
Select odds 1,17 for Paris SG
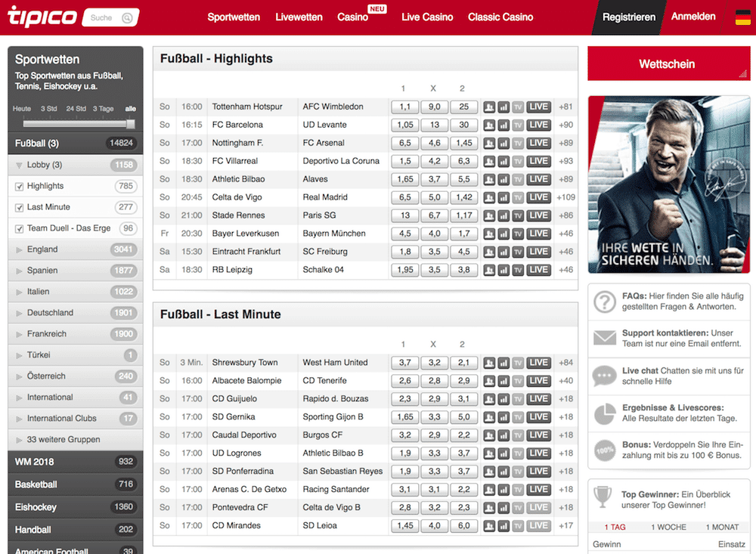click(x=464, y=215)
